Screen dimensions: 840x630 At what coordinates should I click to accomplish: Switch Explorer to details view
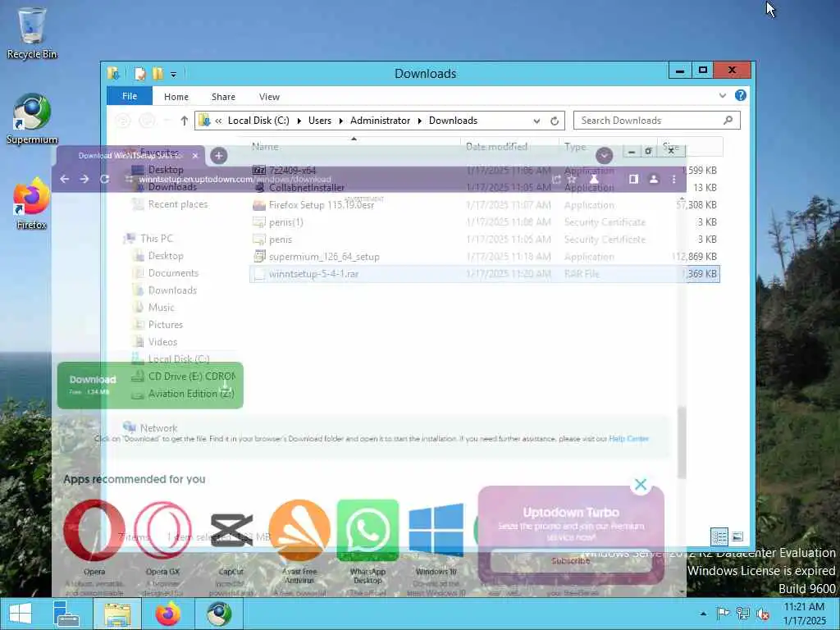pos(719,536)
